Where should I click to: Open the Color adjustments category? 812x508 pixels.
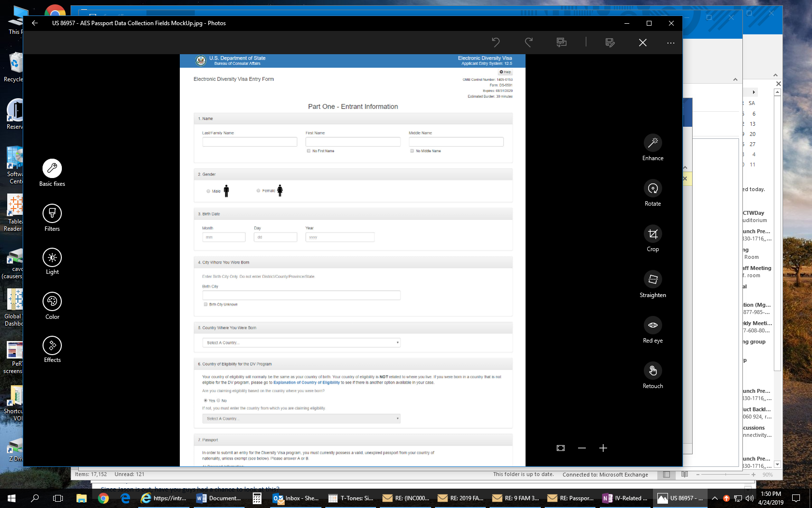(52, 301)
